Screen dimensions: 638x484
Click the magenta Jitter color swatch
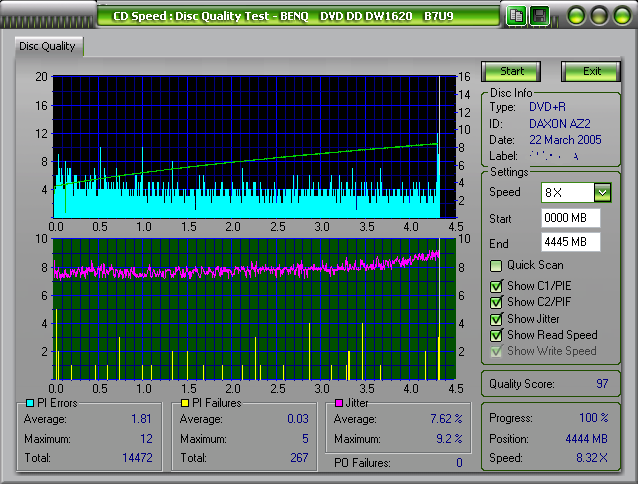339,403
